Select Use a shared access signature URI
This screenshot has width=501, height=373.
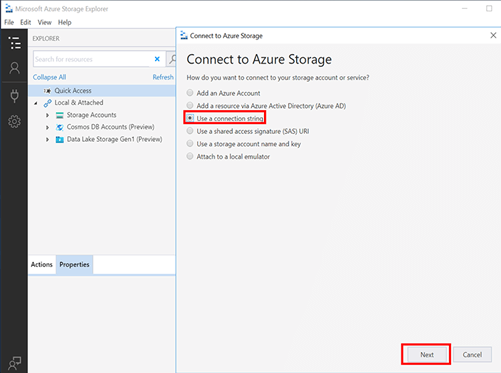coord(190,131)
